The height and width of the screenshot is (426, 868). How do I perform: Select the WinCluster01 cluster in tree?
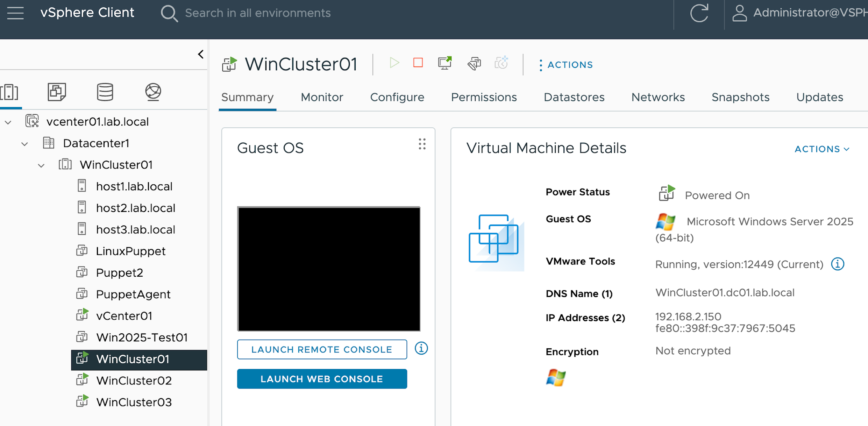[x=116, y=165]
